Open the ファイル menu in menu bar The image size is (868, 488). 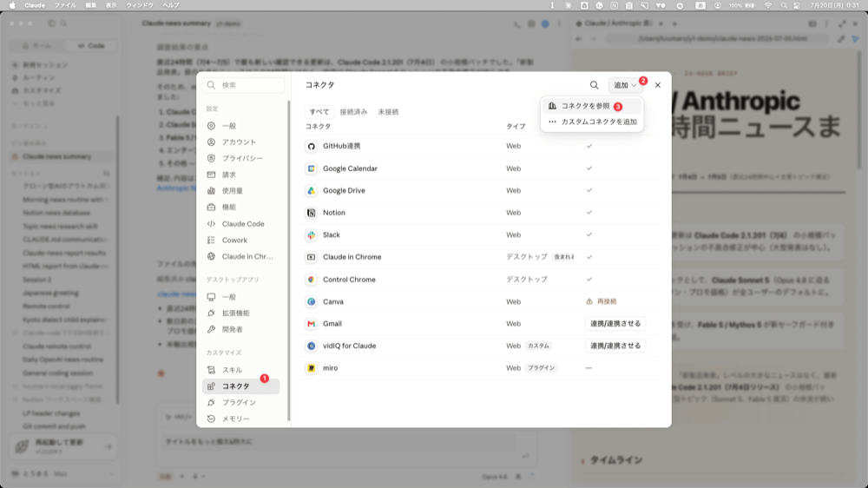65,5
